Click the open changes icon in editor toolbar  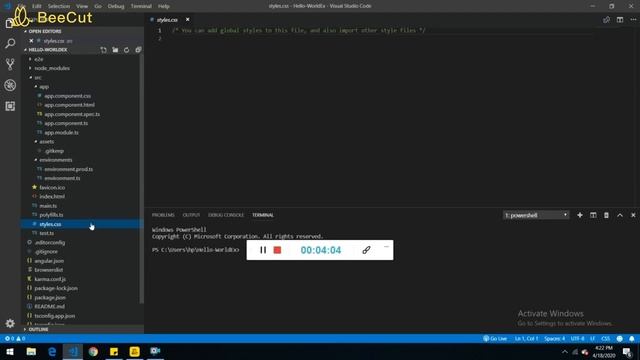[x=607, y=20]
